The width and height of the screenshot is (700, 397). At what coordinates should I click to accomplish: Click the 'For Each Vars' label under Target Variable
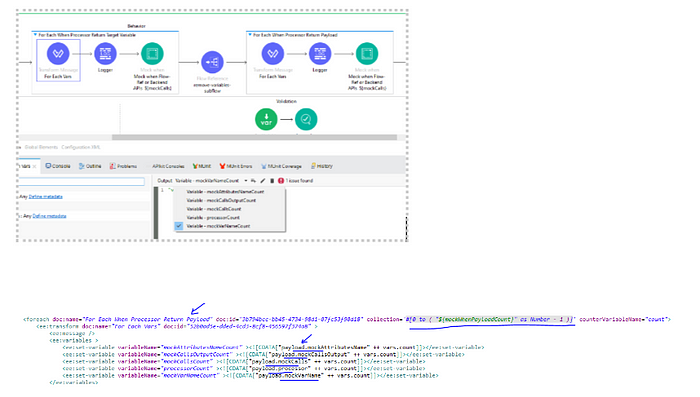coord(58,76)
